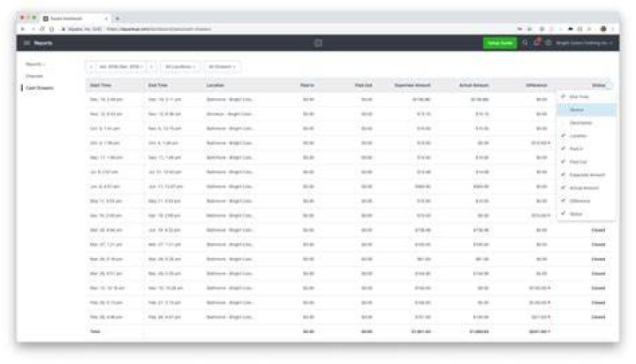Select Disputes in the sidebar

coord(34,76)
